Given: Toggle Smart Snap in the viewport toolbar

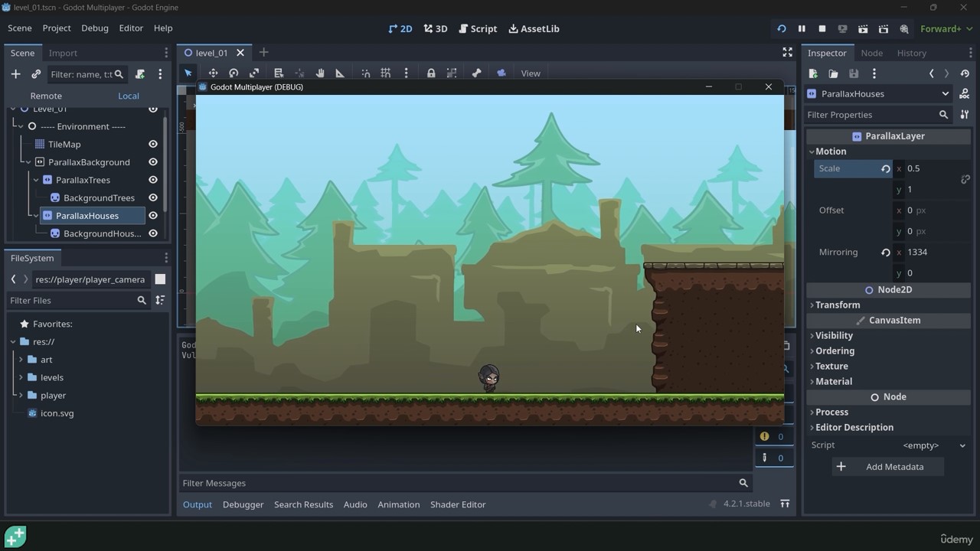Looking at the screenshot, I should (366, 73).
